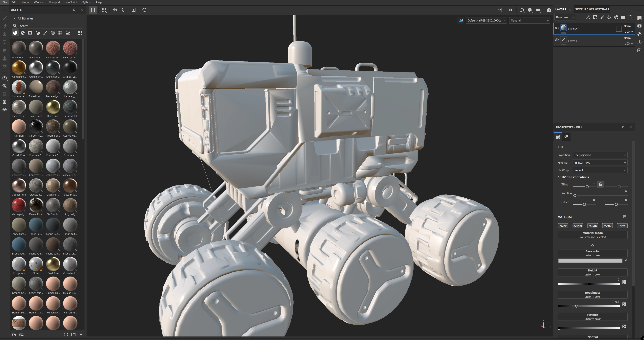Add a fill layer via paint bucket icon
644x340 pixels.
(x=609, y=17)
